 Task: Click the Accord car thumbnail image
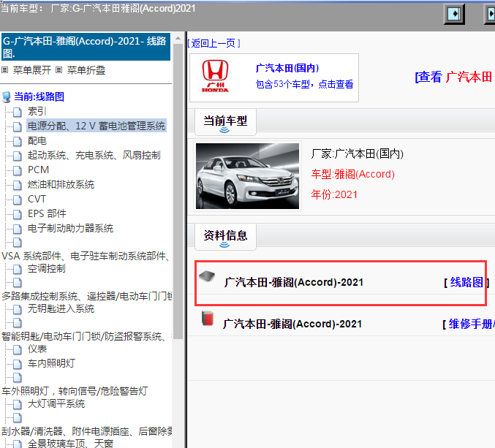point(247,176)
